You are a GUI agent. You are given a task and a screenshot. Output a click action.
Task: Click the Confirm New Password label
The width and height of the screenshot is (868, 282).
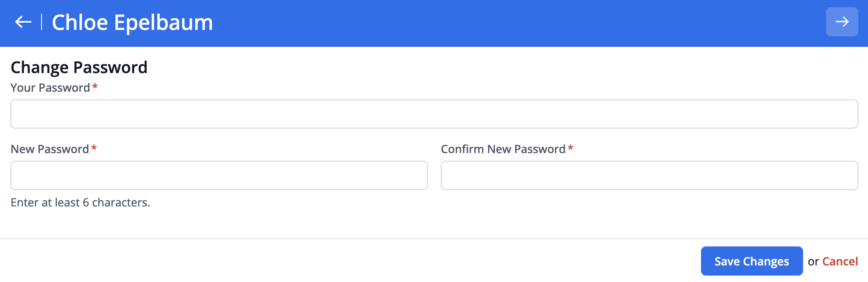click(503, 149)
